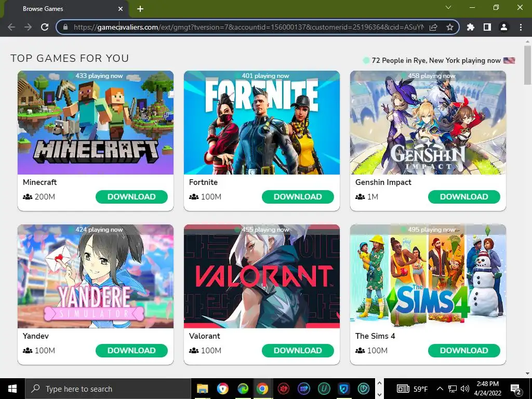The image size is (532, 399).
Task: Open the Chrome profile menu
Action: (504, 27)
